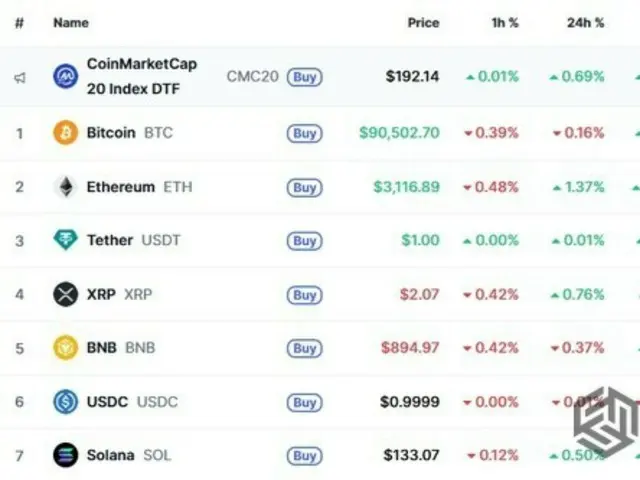Hit the Buy button next to Solana
Viewport: 640px width, 480px height.
(304, 456)
